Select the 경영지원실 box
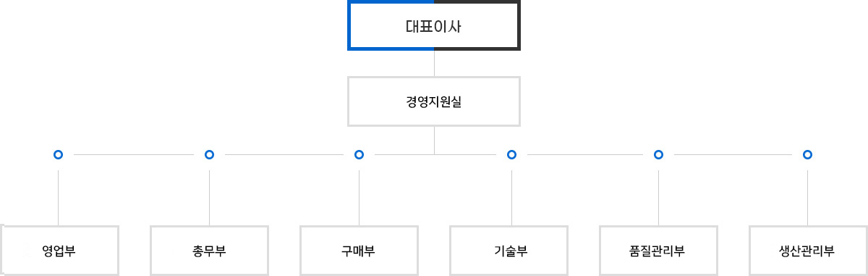 [434, 102]
